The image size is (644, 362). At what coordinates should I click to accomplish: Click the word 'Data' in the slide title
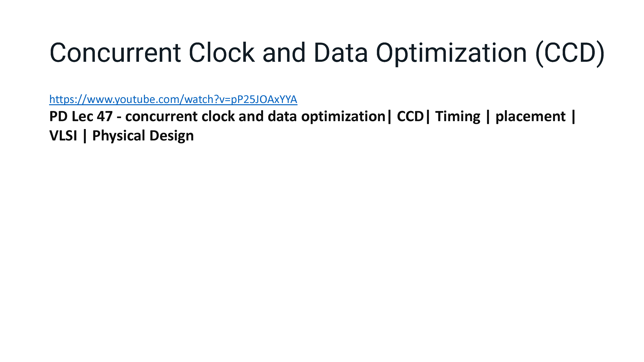coord(341,53)
